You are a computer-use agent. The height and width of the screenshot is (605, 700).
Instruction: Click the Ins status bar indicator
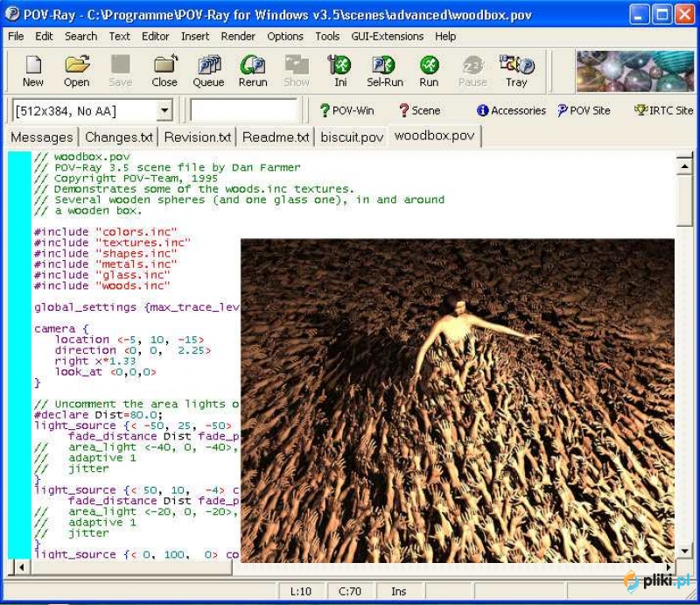point(399,591)
